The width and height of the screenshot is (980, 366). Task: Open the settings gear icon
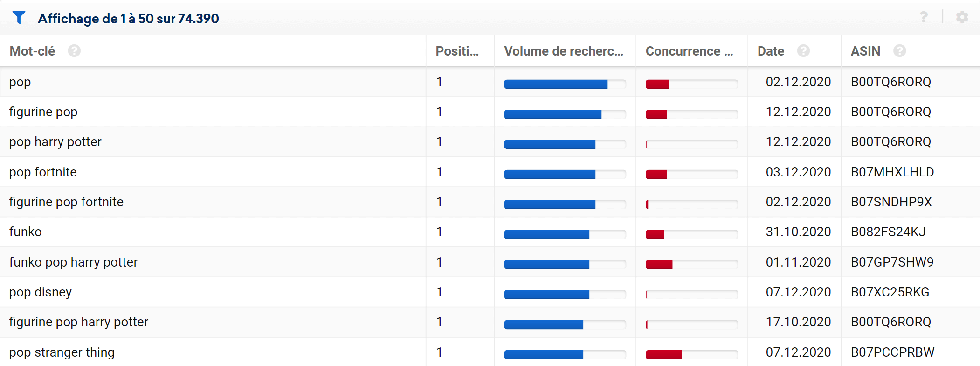(x=962, y=17)
